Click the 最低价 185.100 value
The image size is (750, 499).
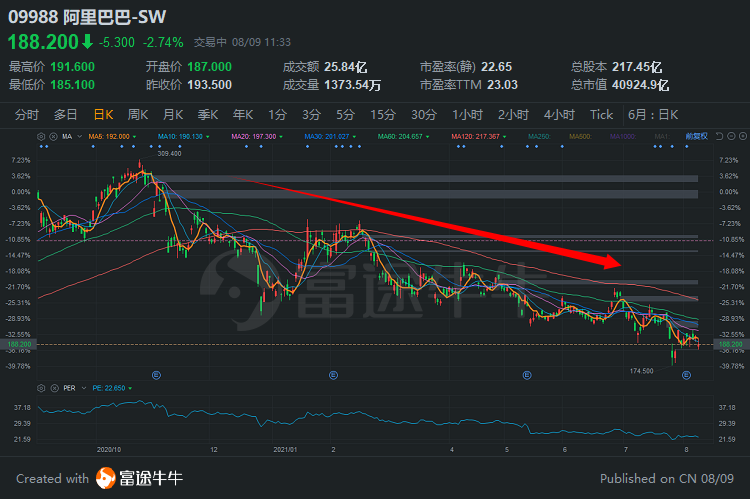pyautogui.click(x=72, y=85)
